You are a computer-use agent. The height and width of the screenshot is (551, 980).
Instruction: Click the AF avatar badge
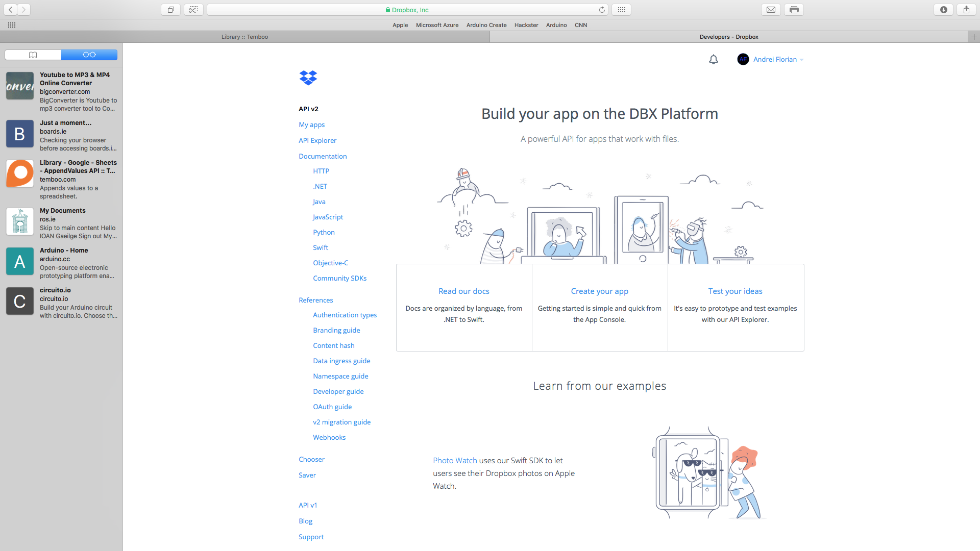(x=743, y=59)
